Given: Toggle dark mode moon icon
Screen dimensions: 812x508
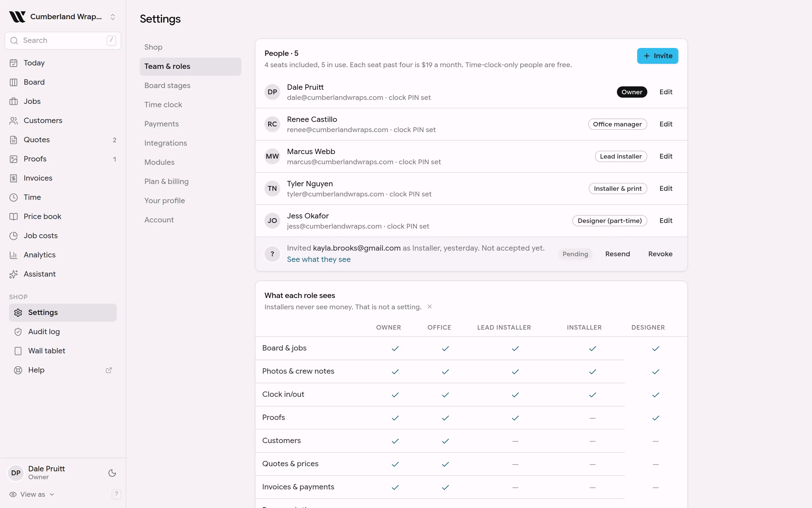Looking at the screenshot, I should click(x=112, y=473).
